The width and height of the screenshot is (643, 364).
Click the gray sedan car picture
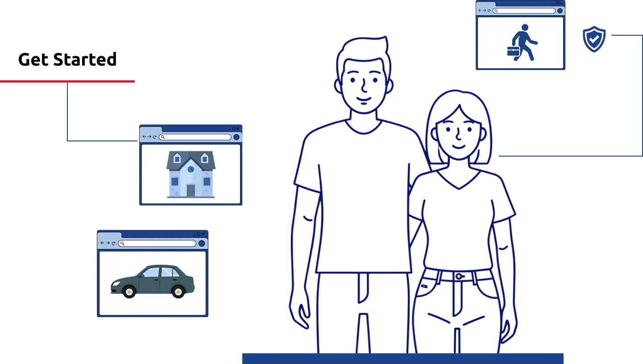(153, 281)
